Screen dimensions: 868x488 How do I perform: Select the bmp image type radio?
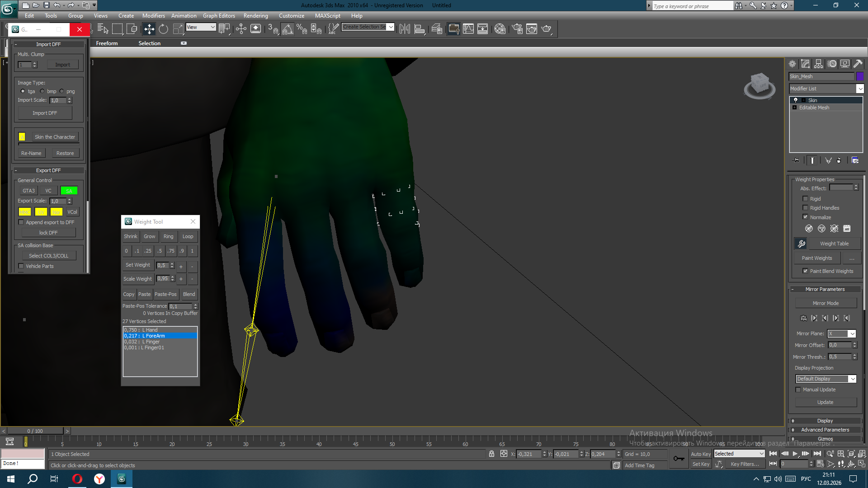[42, 91]
